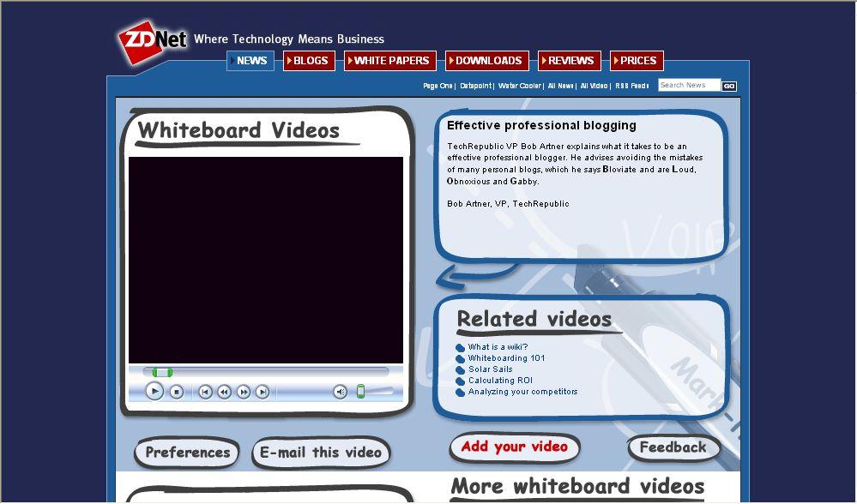This screenshot has width=857, height=504.
Task: Click E-mail this video button
Action: (321, 452)
